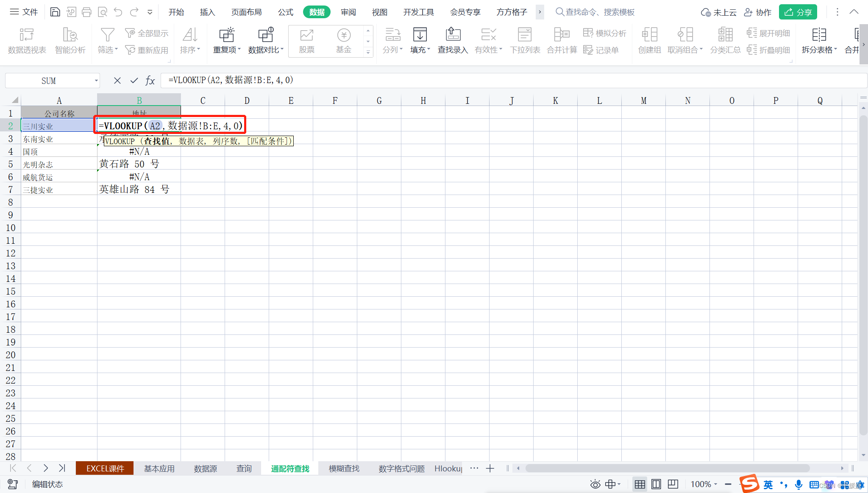This screenshot has width=868, height=493.
Task: Toggle the 英 input language indicator
Action: [768, 485]
